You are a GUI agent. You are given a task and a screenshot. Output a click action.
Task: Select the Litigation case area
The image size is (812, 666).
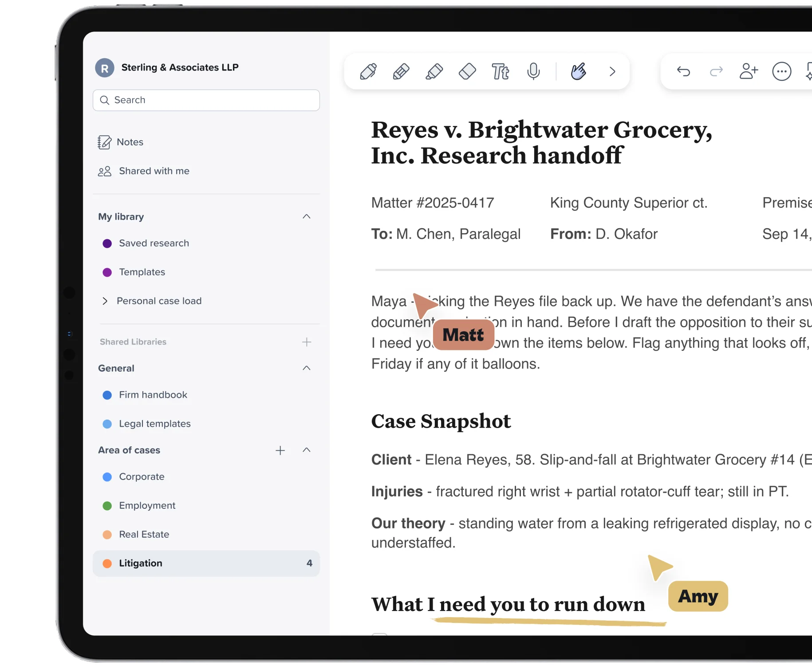pos(206,563)
